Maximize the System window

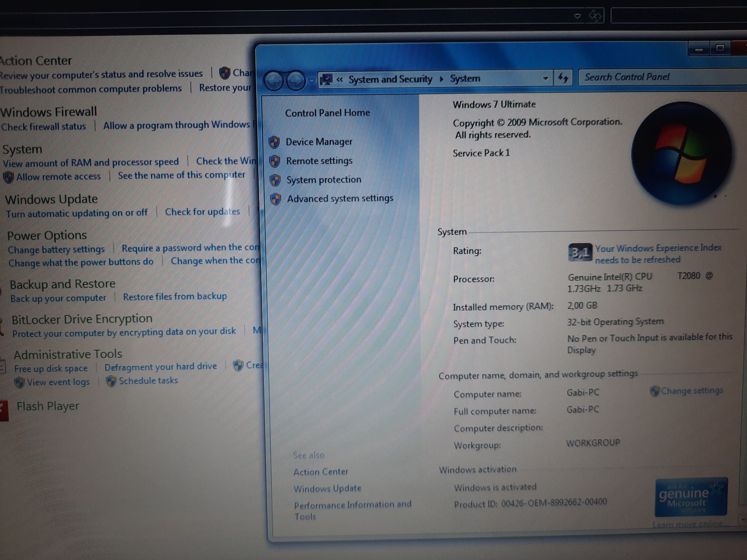[x=720, y=48]
